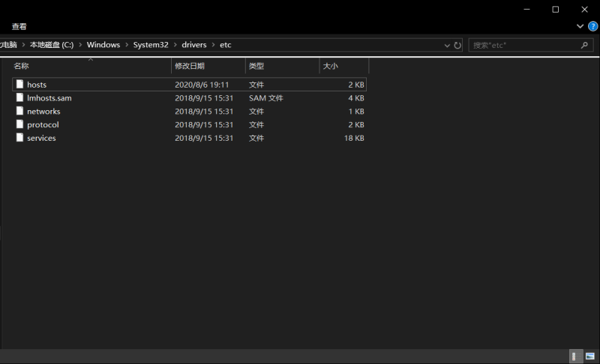Viewport: 600px width, 364px height.
Task: Open the 查看 (View) ribbon tab
Action: 19,26
